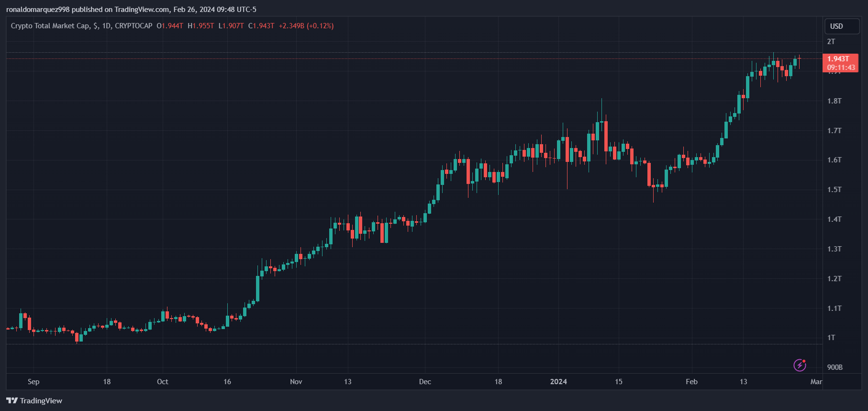868x411 pixels.
Task: Click the Oct label on time axis
Action: point(163,382)
